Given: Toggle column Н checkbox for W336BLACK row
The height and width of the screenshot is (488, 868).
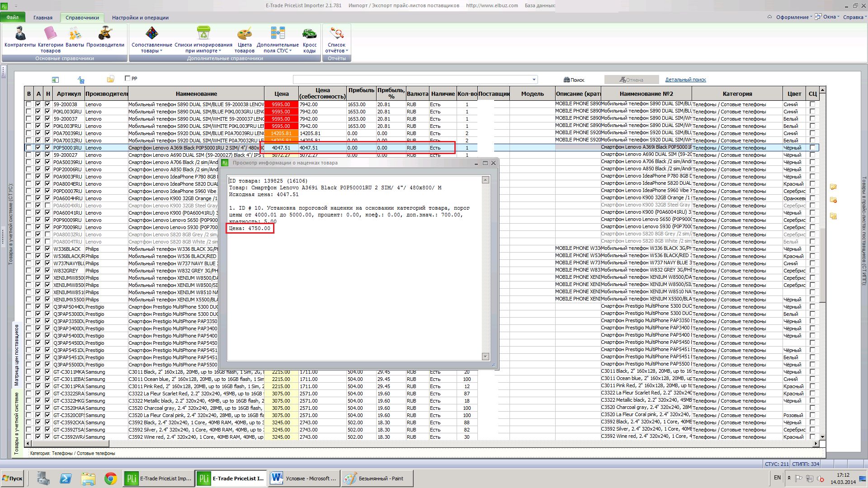Looking at the screenshot, I should pyautogui.click(x=47, y=249).
